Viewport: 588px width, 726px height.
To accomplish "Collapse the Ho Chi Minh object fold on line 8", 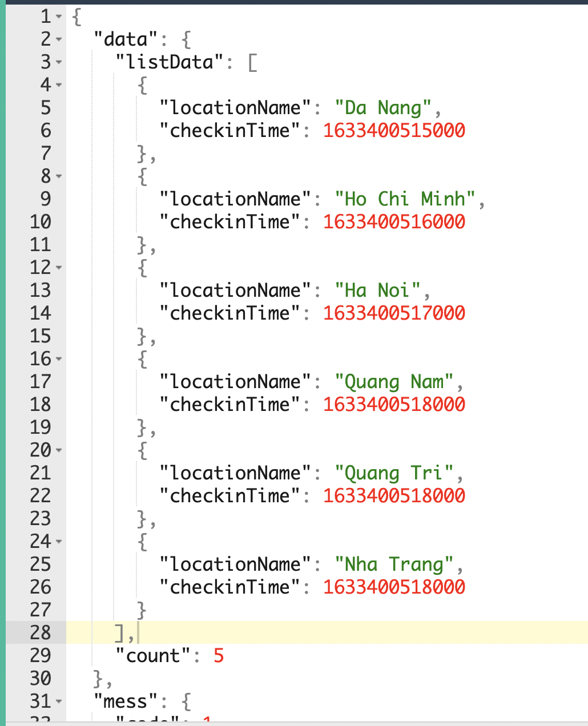I will click(59, 176).
